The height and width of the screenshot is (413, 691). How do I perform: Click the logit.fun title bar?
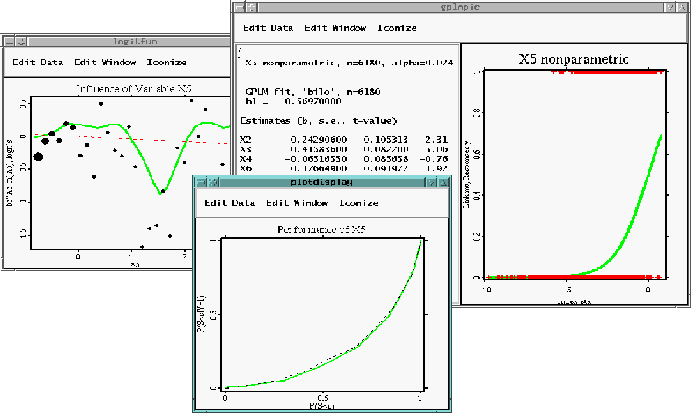pyautogui.click(x=129, y=41)
